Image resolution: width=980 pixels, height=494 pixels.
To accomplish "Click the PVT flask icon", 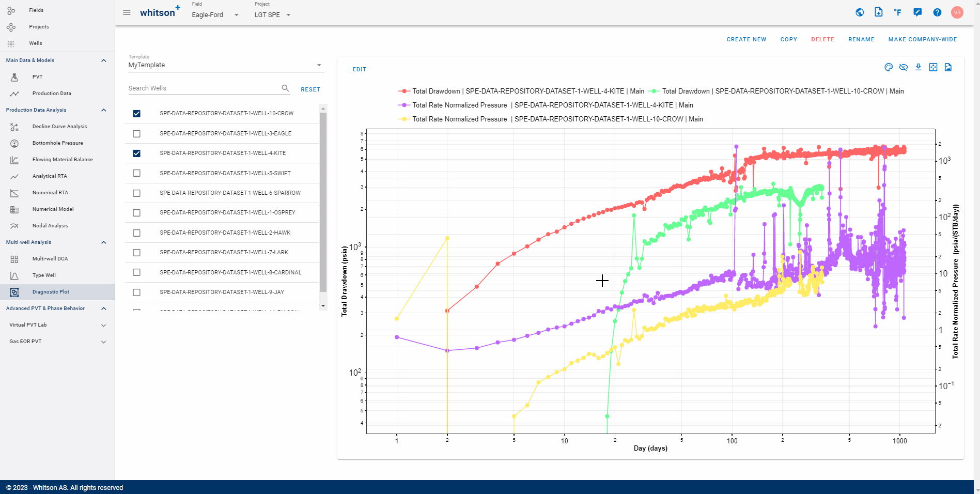I will (x=14, y=77).
